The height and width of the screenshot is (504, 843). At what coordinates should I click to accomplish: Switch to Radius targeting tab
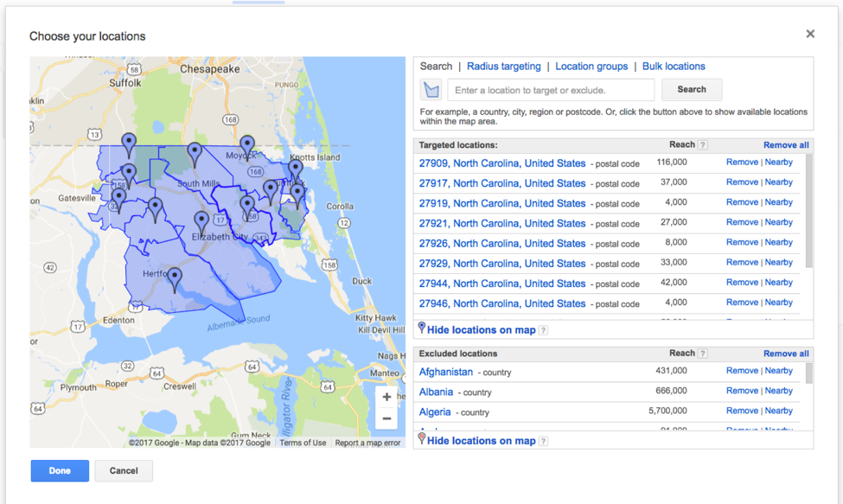pos(504,66)
